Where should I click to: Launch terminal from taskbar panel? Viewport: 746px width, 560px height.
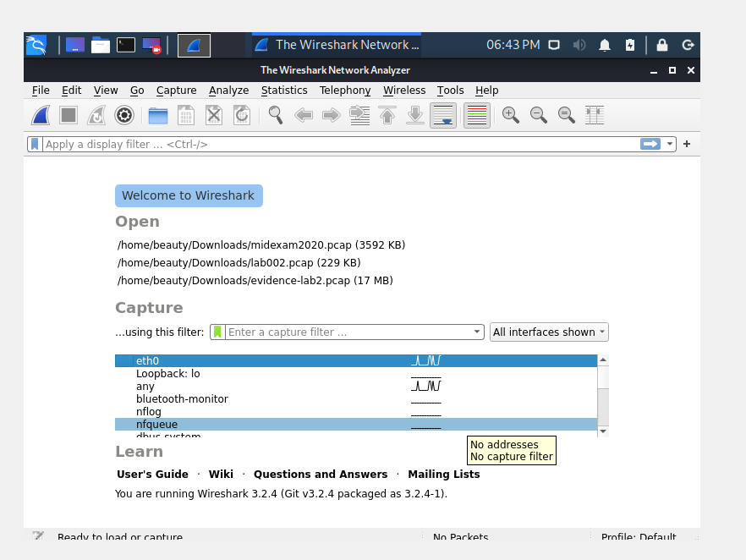[126, 45]
